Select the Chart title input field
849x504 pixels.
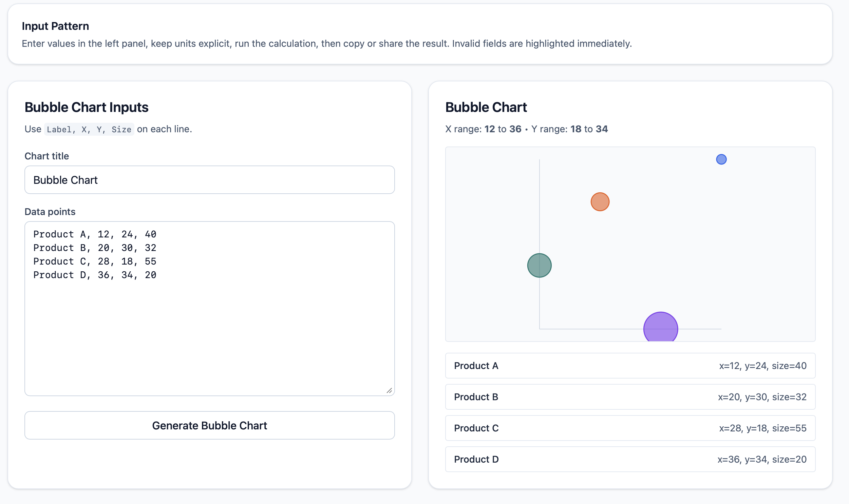pyautogui.click(x=209, y=180)
